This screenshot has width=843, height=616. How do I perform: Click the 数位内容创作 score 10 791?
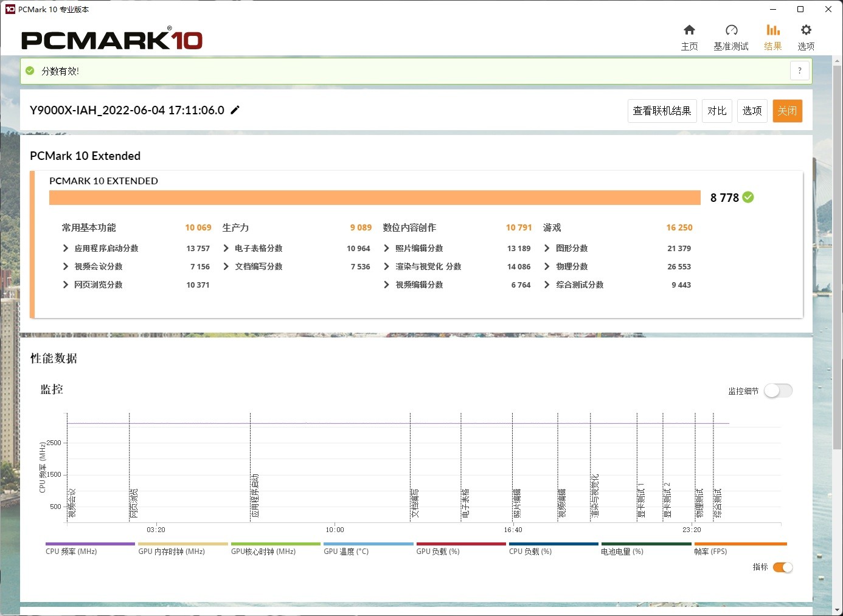click(519, 227)
